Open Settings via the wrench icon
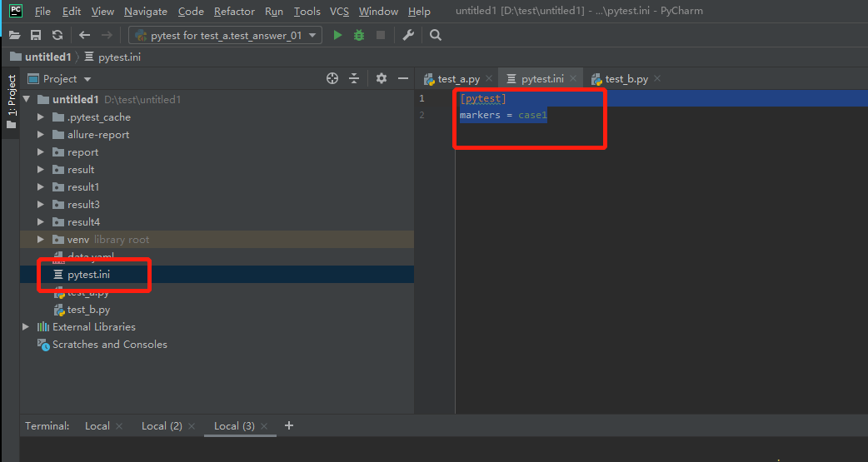This screenshot has width=868, height=462. [x=408, y=36]
